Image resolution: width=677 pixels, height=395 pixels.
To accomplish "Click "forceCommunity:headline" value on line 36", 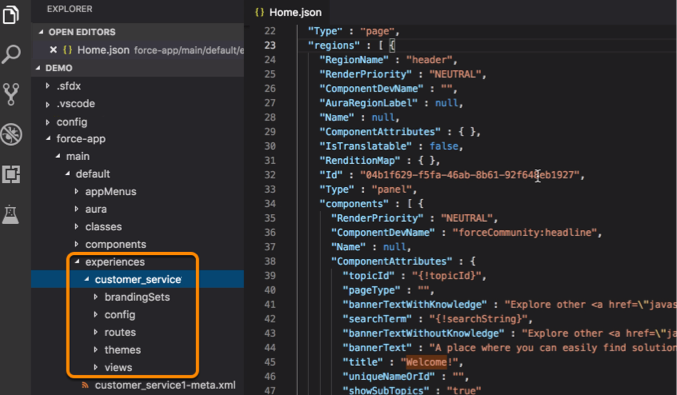I will pos(524,233).
